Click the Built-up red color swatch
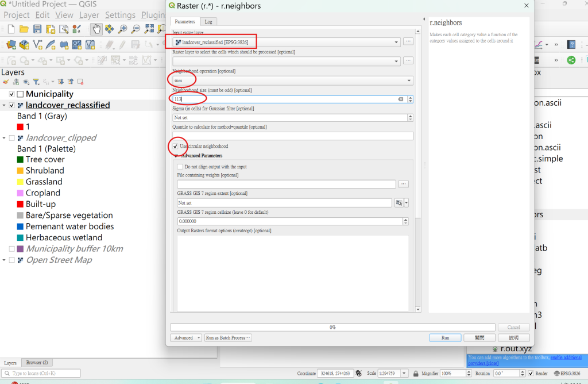Image resolution: width=588 pixels, height=384 pixels. point(20,204)
